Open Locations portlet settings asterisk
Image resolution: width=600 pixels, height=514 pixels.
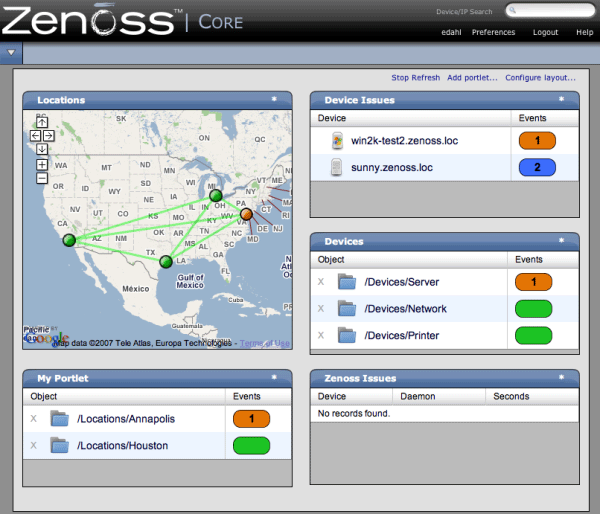[x=273, y=99]
